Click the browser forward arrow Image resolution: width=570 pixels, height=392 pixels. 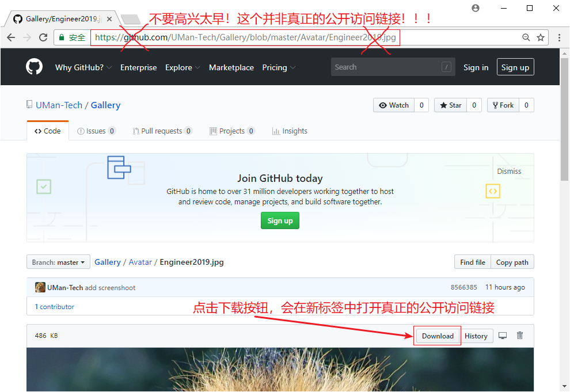(x=27, y=37)
